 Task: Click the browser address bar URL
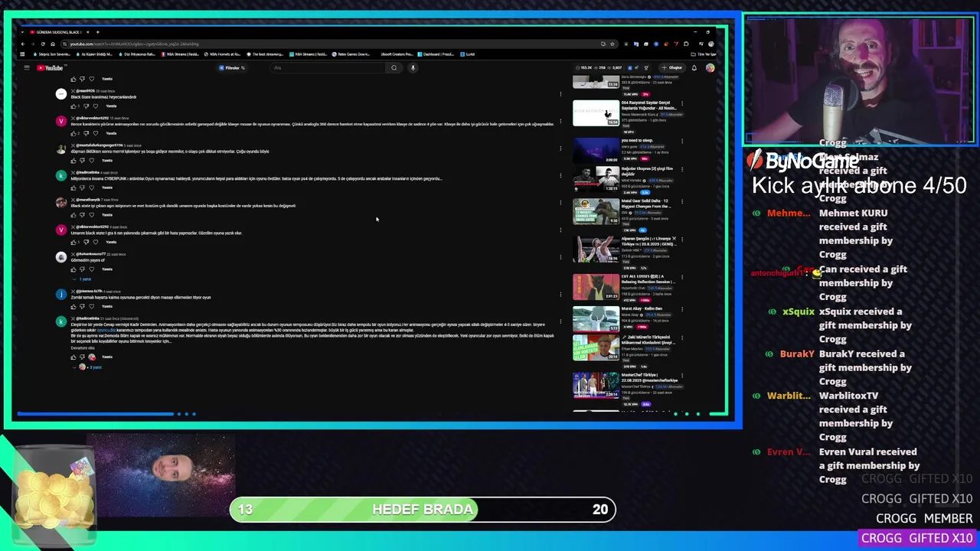(x=134, y=44)
